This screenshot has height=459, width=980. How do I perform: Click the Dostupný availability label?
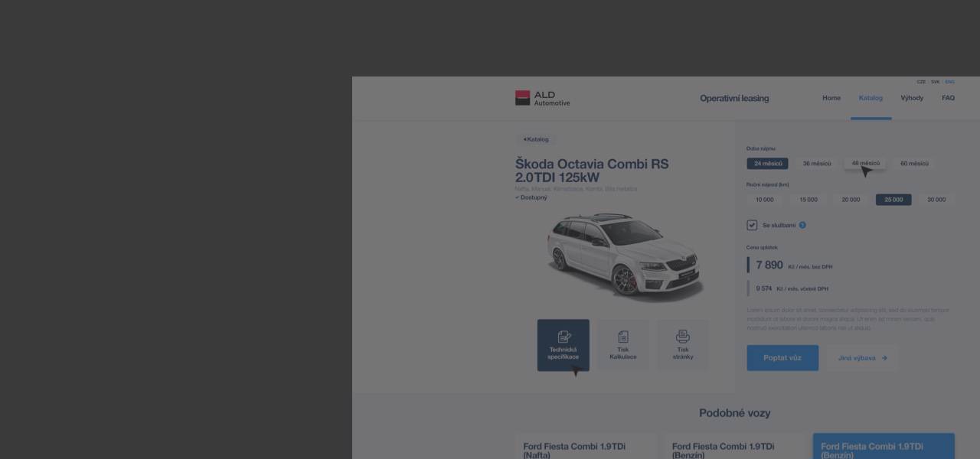click(531, 197)
